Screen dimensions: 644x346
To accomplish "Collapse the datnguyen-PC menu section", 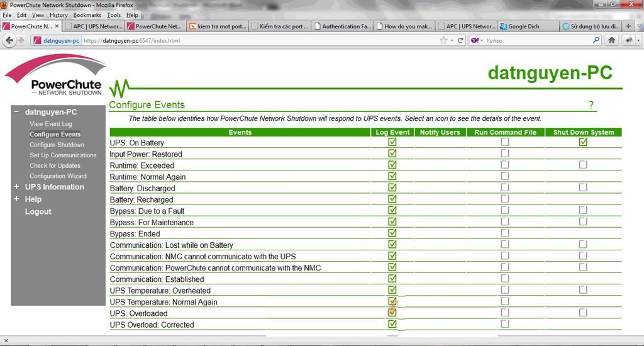I will point(16,112).
